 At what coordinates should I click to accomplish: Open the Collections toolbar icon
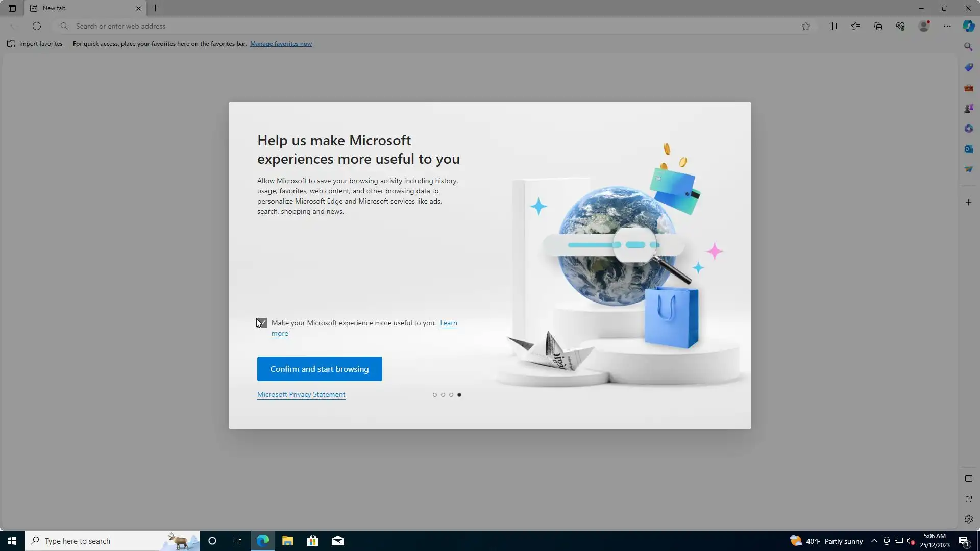(878, 26)
